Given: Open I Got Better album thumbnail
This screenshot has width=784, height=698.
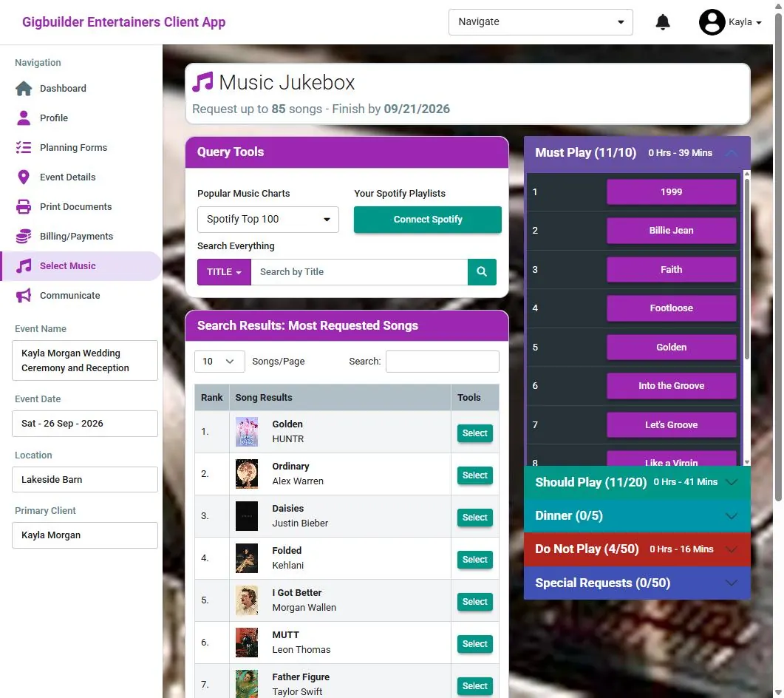Looking at the screenshot, I should click(x=247, y=600).
